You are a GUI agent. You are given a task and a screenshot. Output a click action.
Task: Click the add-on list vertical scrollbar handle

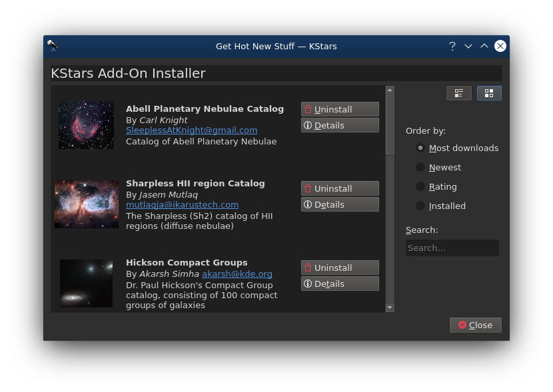pos(390,124)
